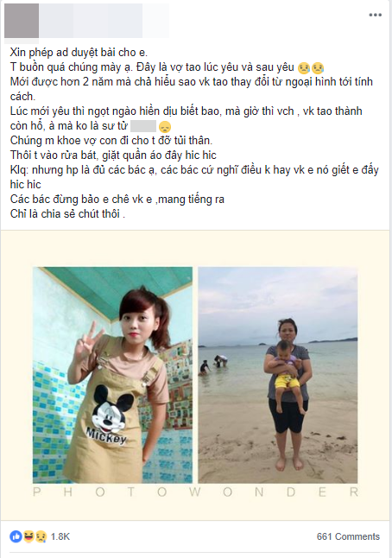Image resolution: width=392 pixels, height=558 pixels.
Task: Open the 1.8K reactions count list
Action: (60, 536)
